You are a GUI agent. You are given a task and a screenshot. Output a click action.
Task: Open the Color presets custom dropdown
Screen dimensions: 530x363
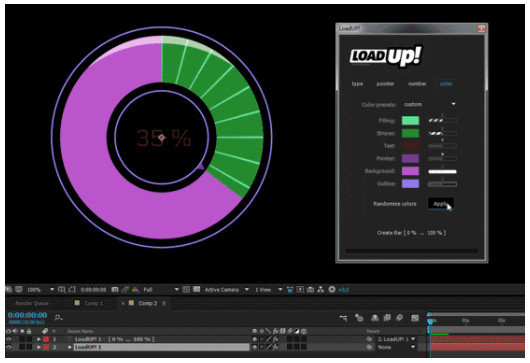pyautogui.click(x=429, y=104)
